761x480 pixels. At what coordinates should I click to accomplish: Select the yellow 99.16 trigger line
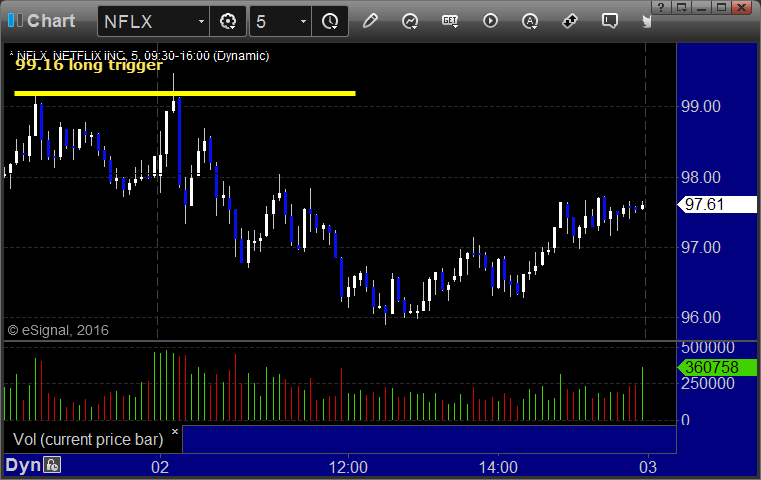point(185,93)
